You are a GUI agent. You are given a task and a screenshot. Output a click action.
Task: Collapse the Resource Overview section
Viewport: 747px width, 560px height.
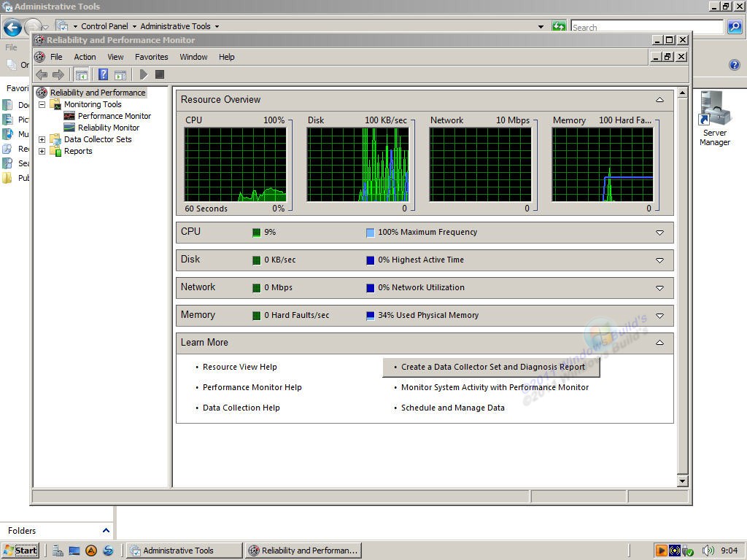(659, 99)
